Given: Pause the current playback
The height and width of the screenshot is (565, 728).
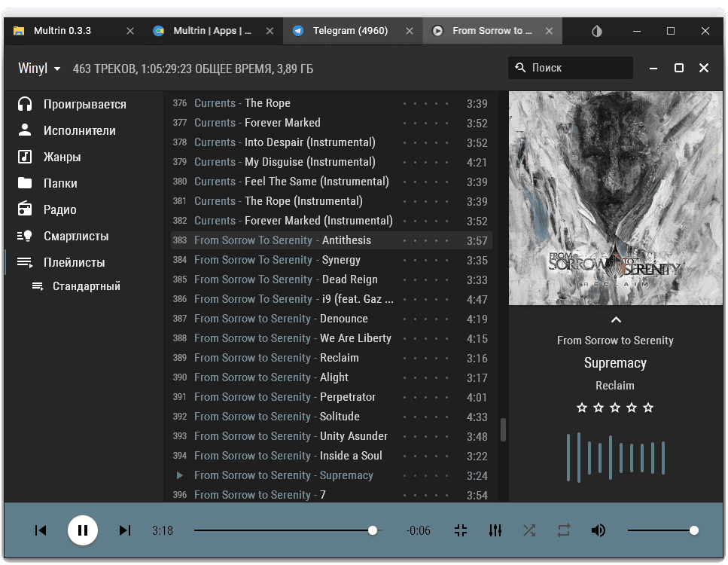Looking at the screenshot, I should [83, 530].
